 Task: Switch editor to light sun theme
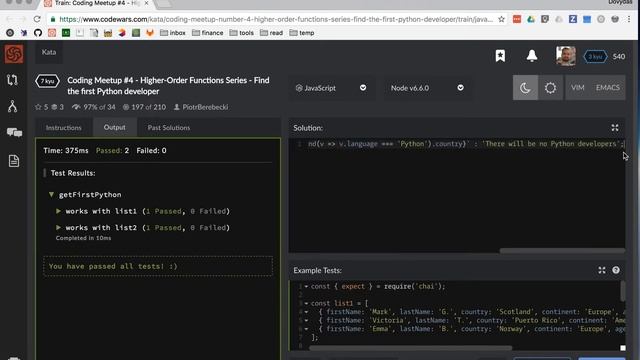pos(550,87)
